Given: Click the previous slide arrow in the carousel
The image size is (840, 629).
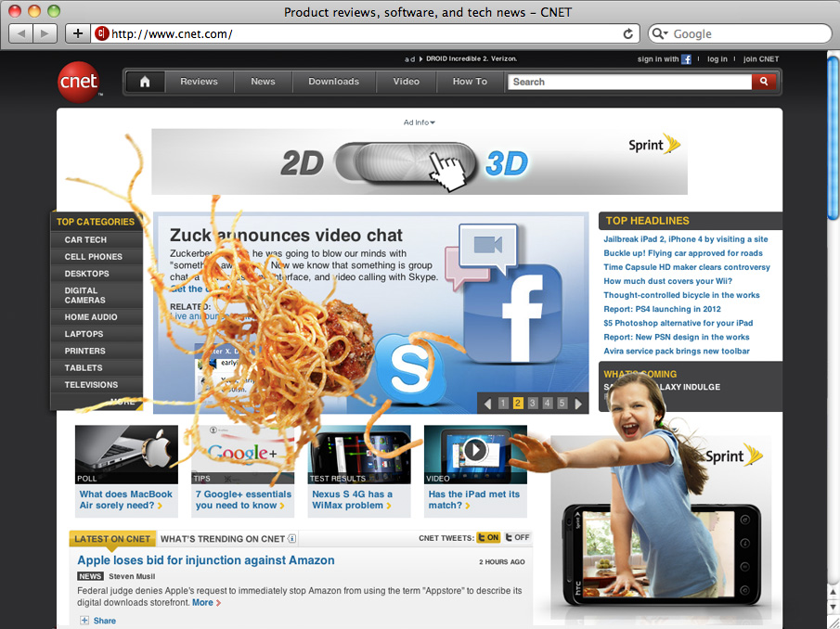Looking at the screenshot, I should point(487,403).
